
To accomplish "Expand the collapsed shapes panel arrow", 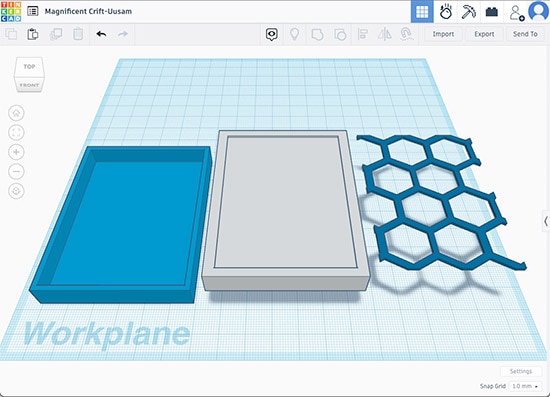I will click(546, 221).
